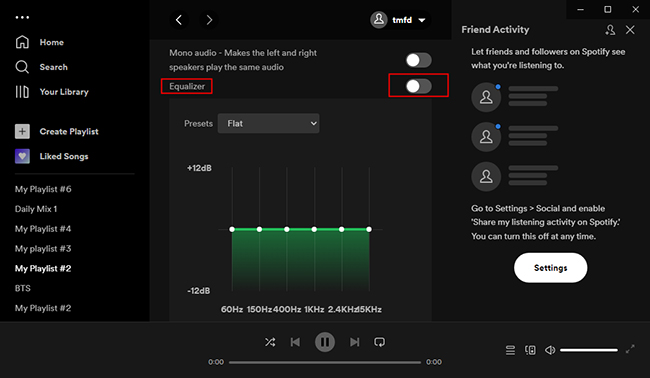Close the Friend Activity panel
Viewport: 650px width, 378px height.
(630, 30)
